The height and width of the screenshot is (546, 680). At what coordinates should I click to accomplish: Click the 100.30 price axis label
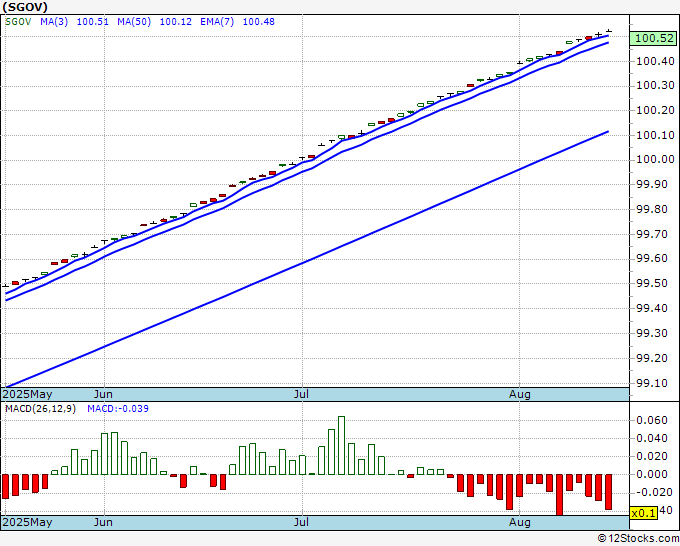[655, 86]
